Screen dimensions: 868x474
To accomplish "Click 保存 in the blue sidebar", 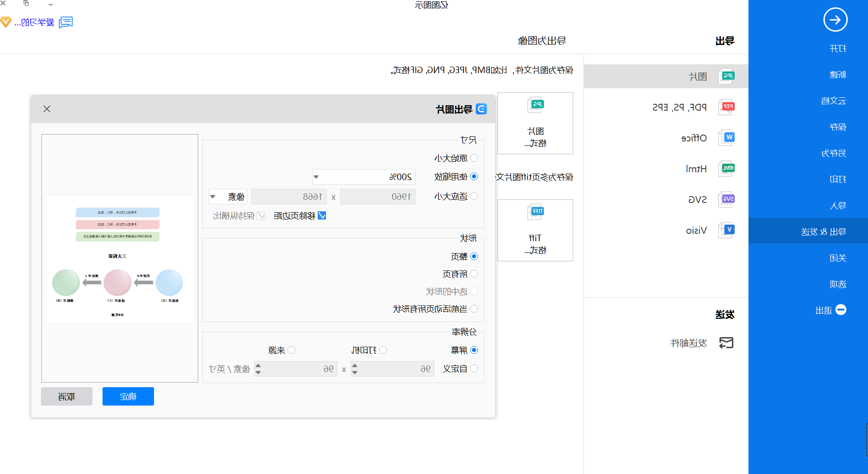I will point(838,127).
